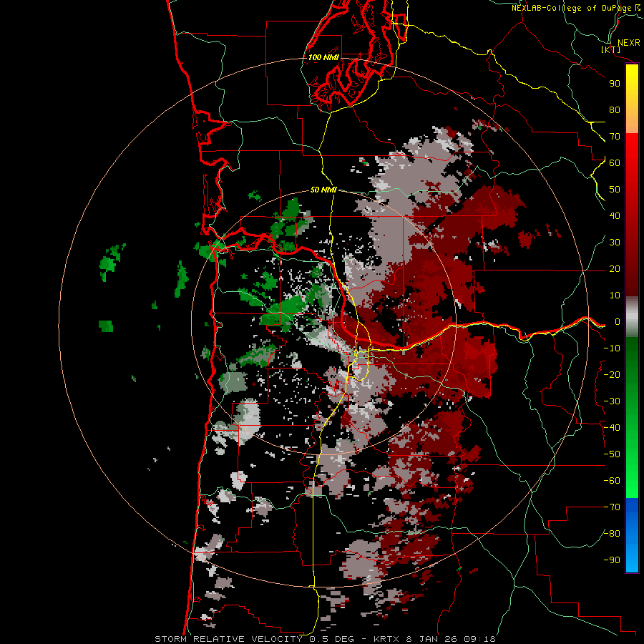The image size is (644, 644).
Task: Click the -50 scale value
Action: pyautogui.click(x=612, y=454)
